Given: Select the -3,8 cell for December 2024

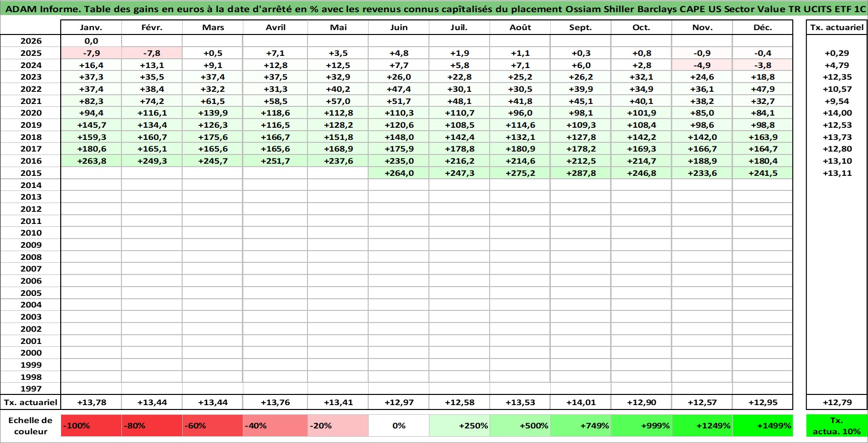Looking at the screenshot, I should click(763, 65).
